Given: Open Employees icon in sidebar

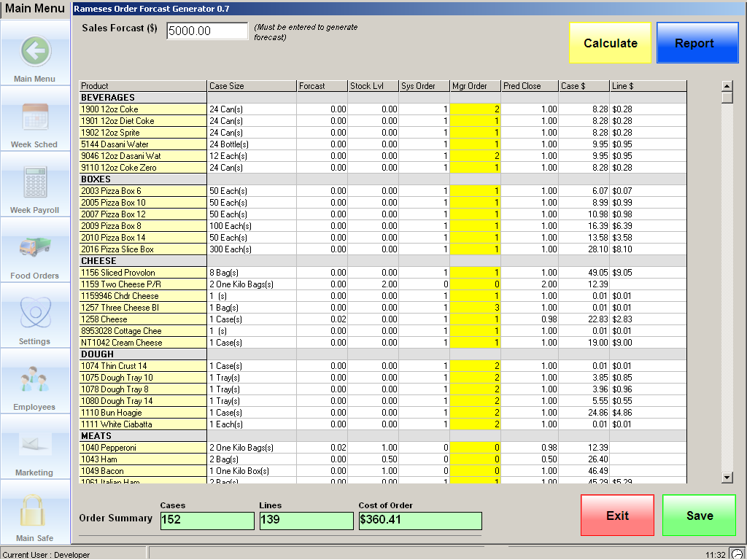Looking at the screenshot, I should [34, 379].
